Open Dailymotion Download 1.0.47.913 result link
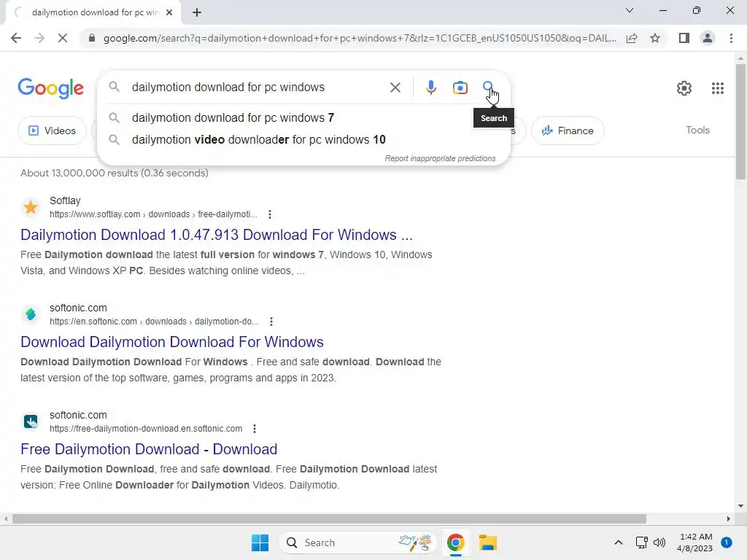The height and width of the screenshot is (560, 747). [216, 235]
